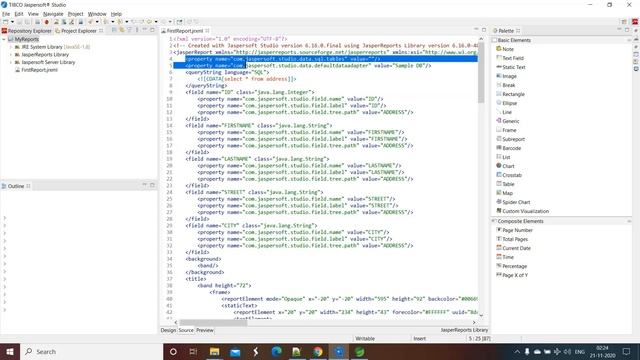
Task: Switch to the Design tab
Action: (x=168, y=330)
